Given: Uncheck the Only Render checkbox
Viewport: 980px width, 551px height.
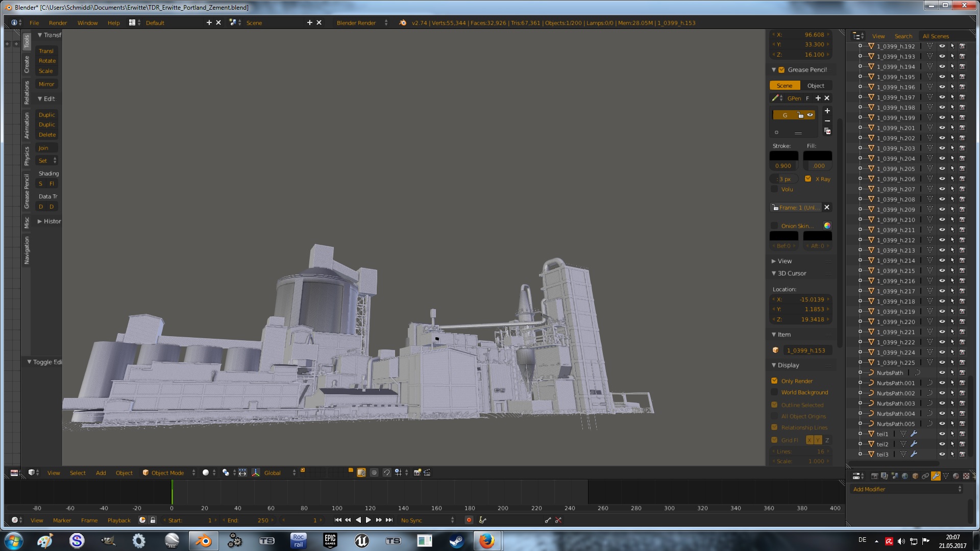Looking at the screenshot, I should tap(774, 381).
